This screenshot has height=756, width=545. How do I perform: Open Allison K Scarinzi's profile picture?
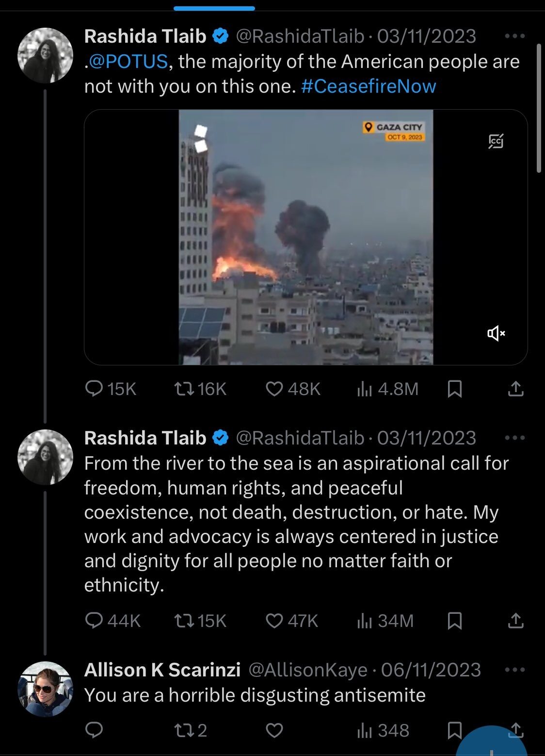click(45, 689)
